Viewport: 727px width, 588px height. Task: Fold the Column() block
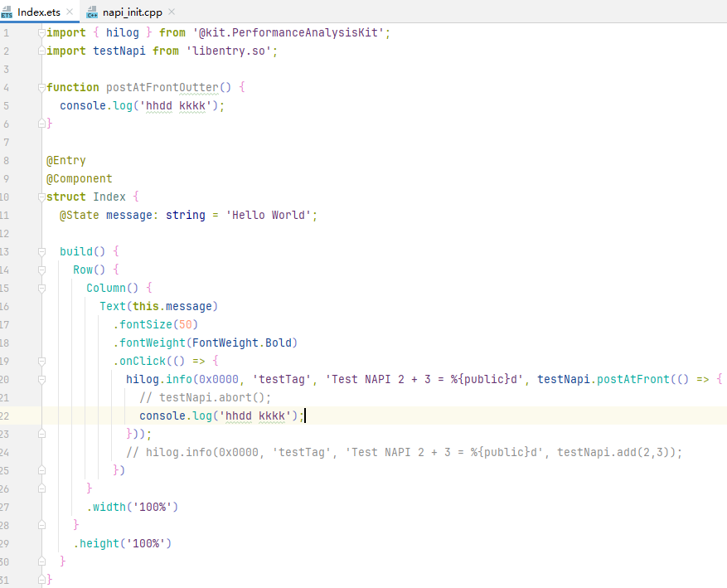(41, 288)
